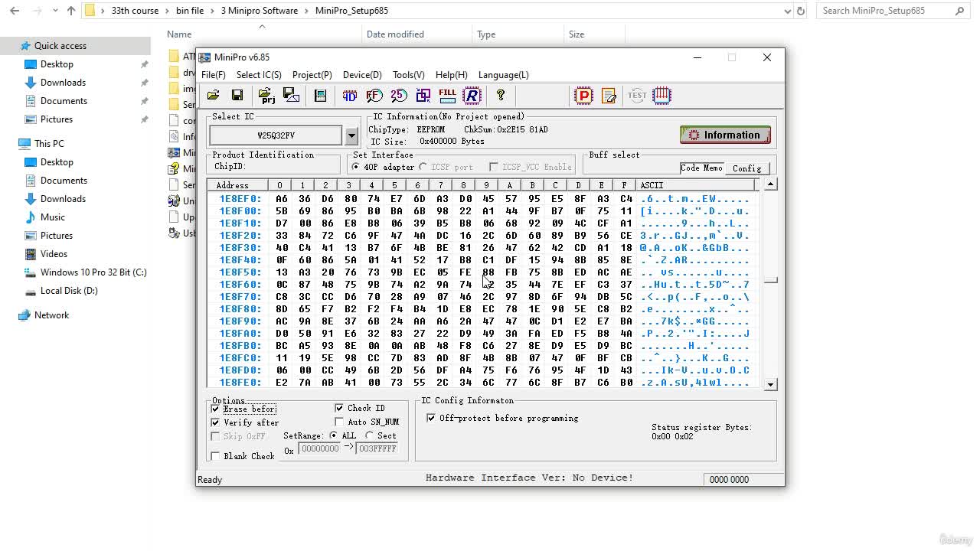Open Local Disk (D:) in sidebar
The width and height of the screenshot is (980, 551).
69,291
